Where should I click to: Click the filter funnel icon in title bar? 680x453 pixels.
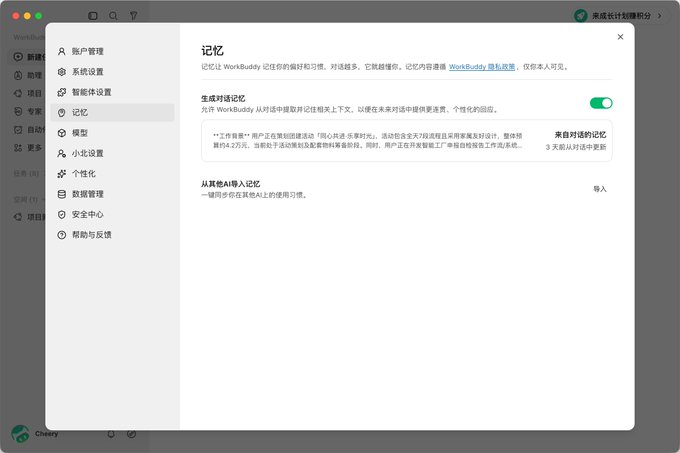134,16
